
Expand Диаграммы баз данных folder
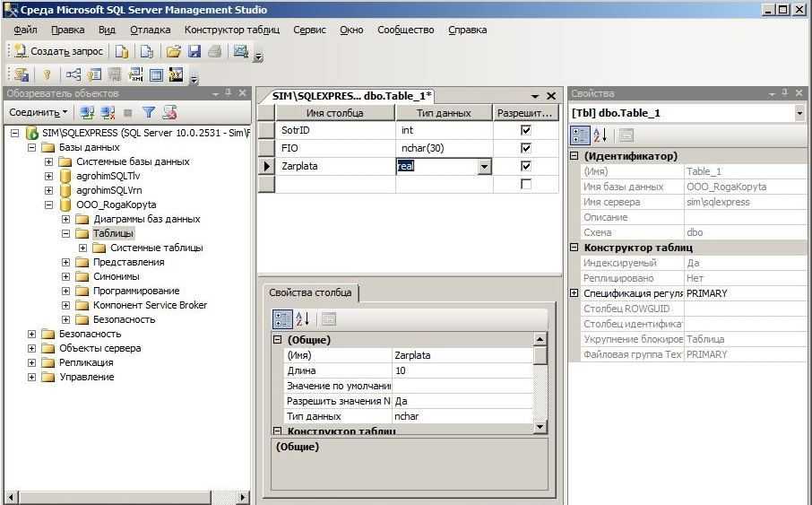(65, 220)
